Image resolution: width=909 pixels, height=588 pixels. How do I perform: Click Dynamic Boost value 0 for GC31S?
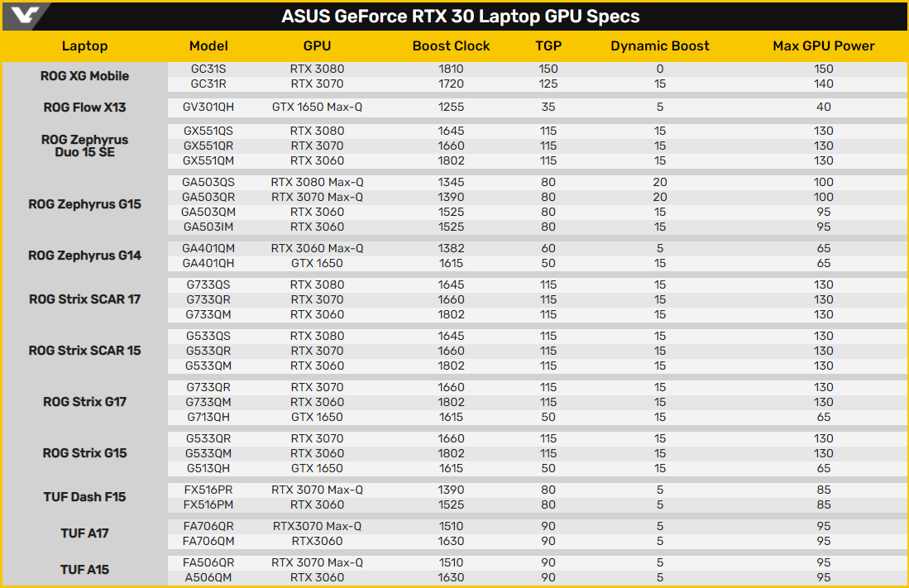pos(660,69)
